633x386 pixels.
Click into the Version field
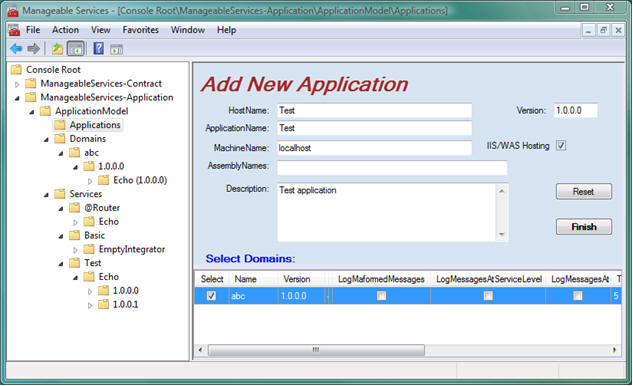pyautogui.click(x=575, y=110)
